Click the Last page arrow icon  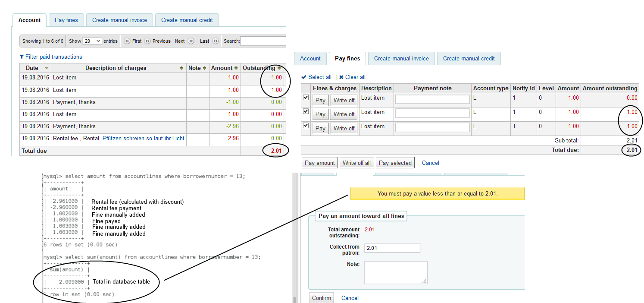click(x=216, y=41)
